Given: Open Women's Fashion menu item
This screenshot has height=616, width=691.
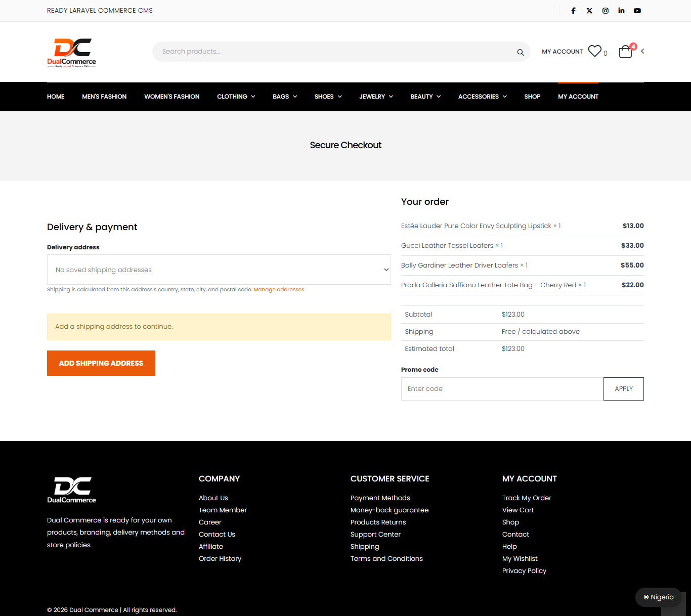Looking at the screenshot, I should (x=172, y=97).
